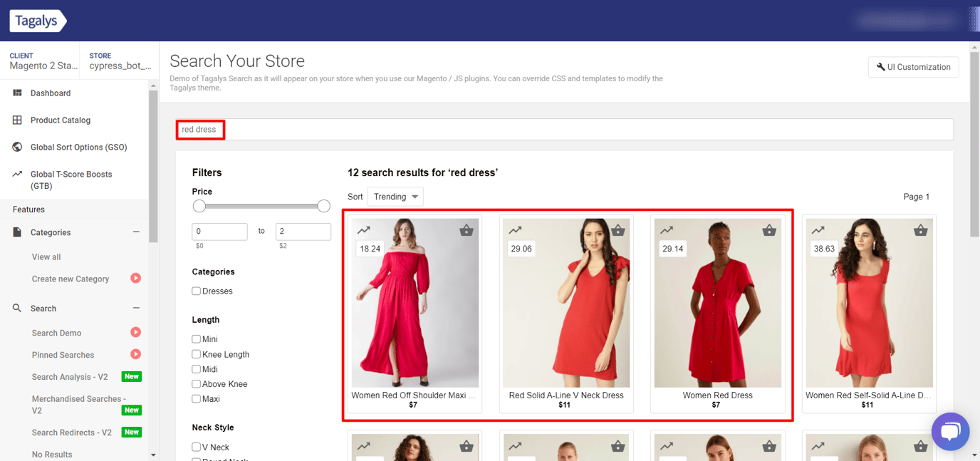The width and height of the screenshot is (980, 461).
Task: Click the Search magnifier icon in sidebar
Action: 18,309
